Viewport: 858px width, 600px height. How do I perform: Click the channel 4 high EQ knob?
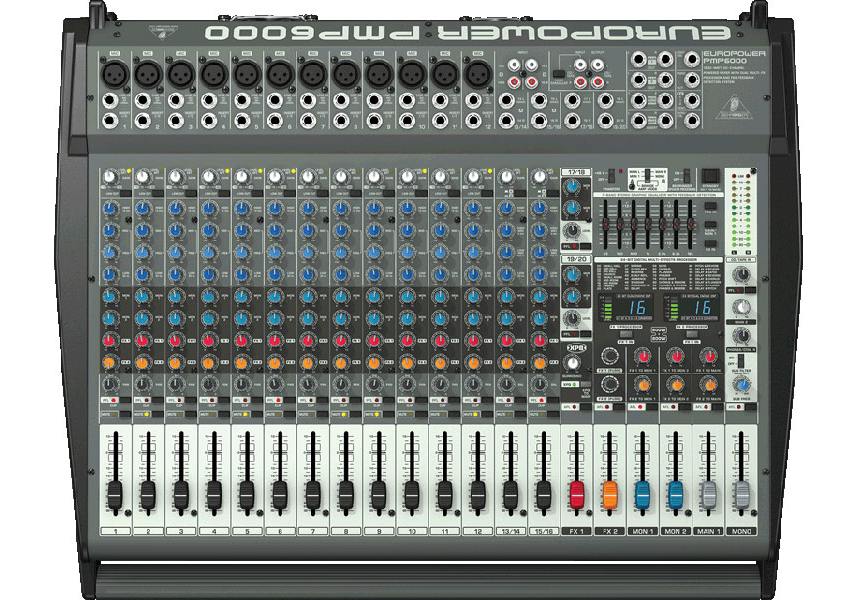point(208,208)
